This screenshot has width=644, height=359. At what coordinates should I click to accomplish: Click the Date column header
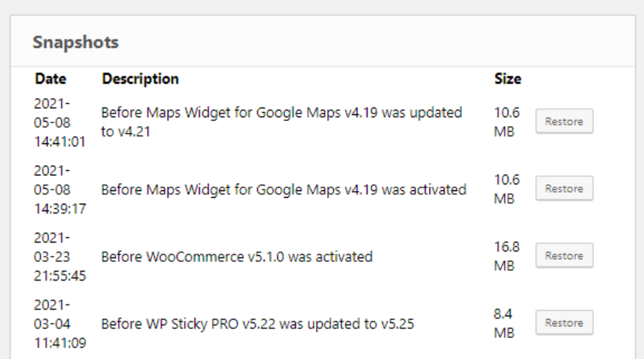coord(50,78)
